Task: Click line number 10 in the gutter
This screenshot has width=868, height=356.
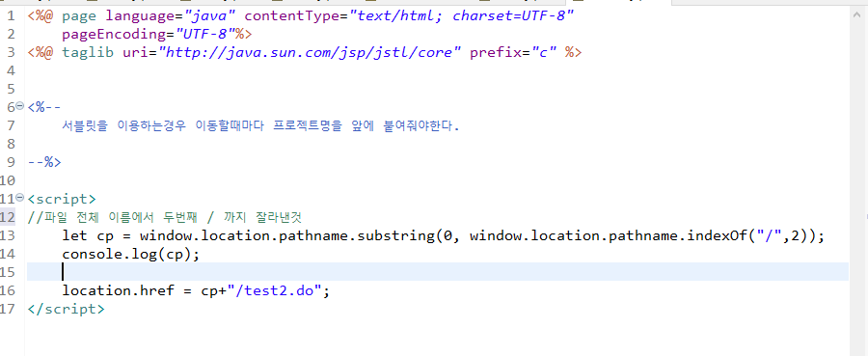Action: (x=8, y=180)
